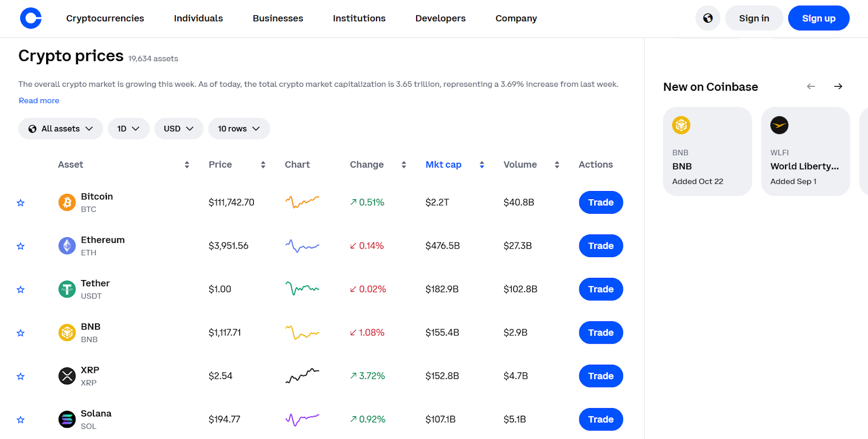The height and width of the screenshot is (439, 868).
Task: Click the Bitcoin coin icon
Action: [x=67, y=202]
